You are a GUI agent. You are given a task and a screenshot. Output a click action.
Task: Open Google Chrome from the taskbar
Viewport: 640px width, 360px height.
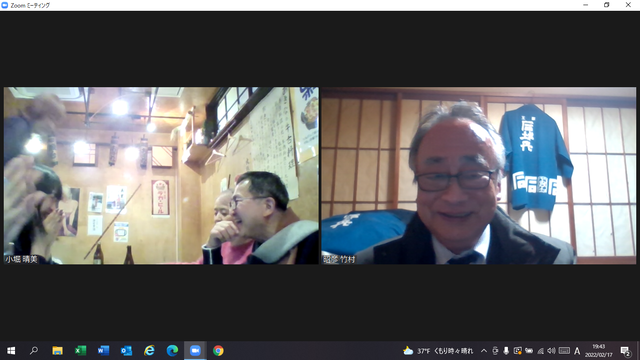(x=218, y=351)
